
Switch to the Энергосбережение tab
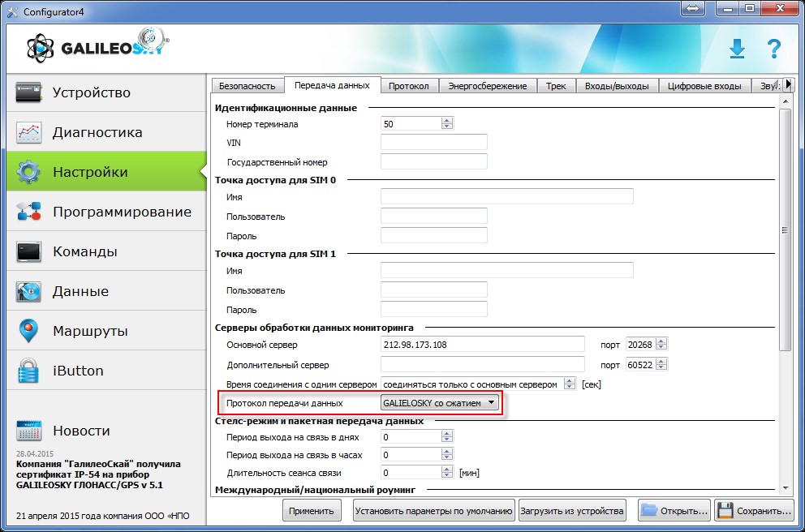[x=487, y=86]
